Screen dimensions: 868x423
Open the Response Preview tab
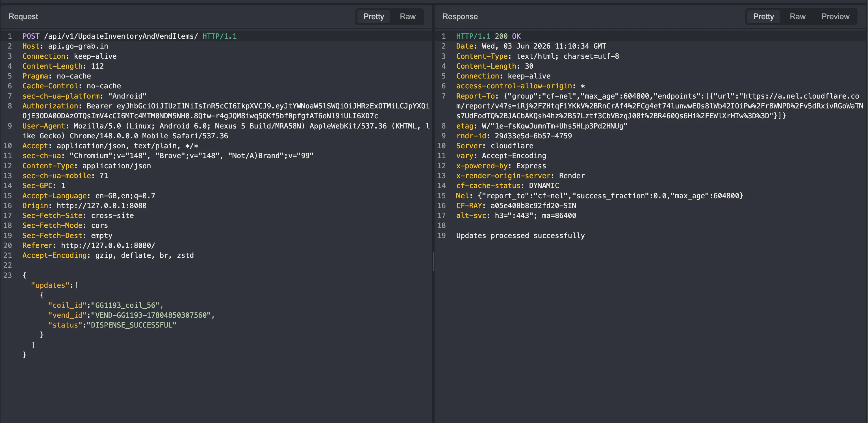coord(835,16)
